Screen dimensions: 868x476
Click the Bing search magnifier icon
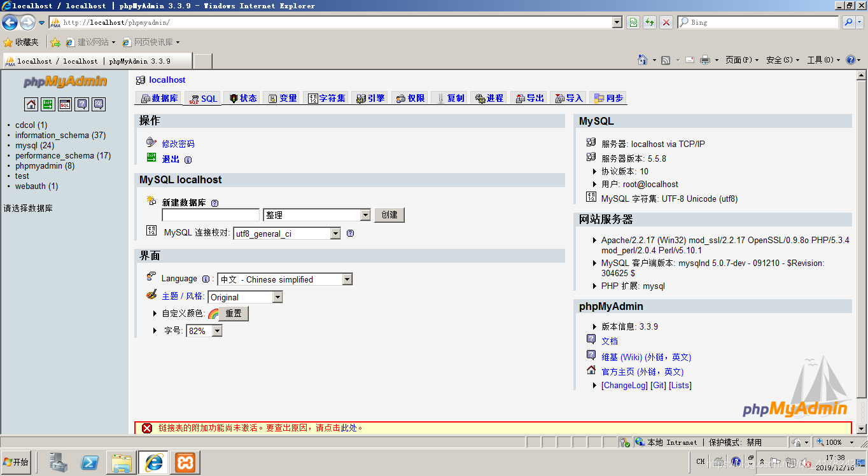(848, 22)
